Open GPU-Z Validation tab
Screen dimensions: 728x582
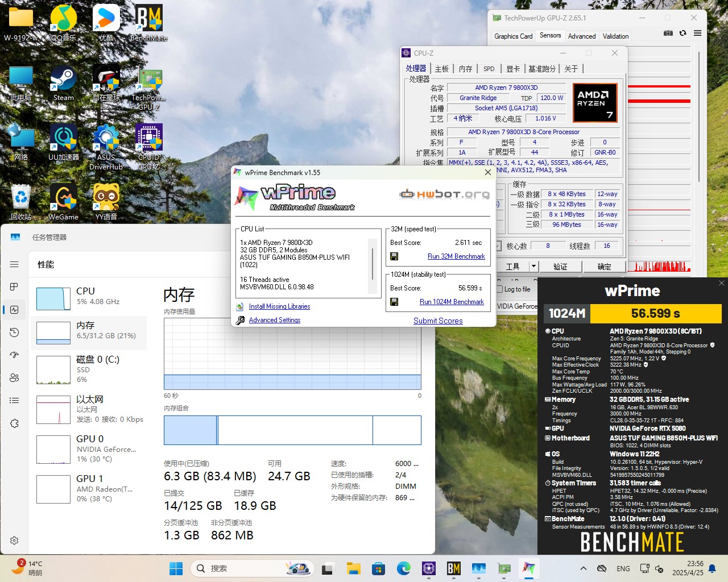616,36
